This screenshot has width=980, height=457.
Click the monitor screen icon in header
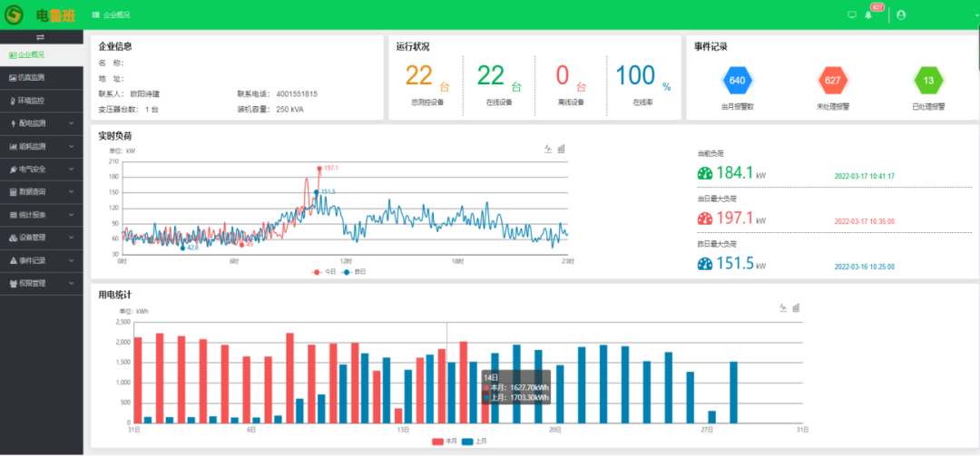[851, 15]
